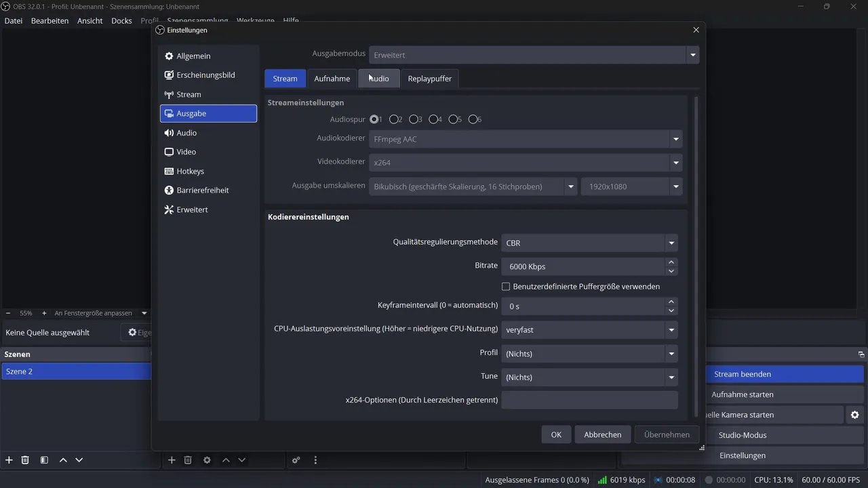Open Erscheinungsbild section in settings sidebar
Screen dimensions: 868x488
tap(208, 75)
